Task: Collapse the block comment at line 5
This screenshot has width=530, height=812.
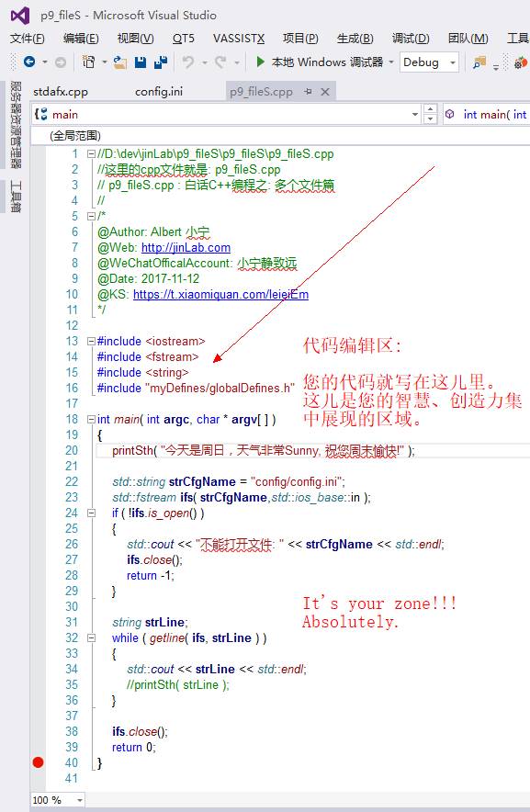Action: coord(91,216)
